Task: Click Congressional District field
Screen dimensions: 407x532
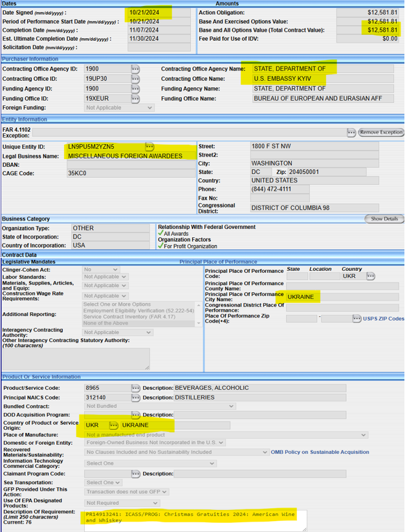Action: click(314, 208)
